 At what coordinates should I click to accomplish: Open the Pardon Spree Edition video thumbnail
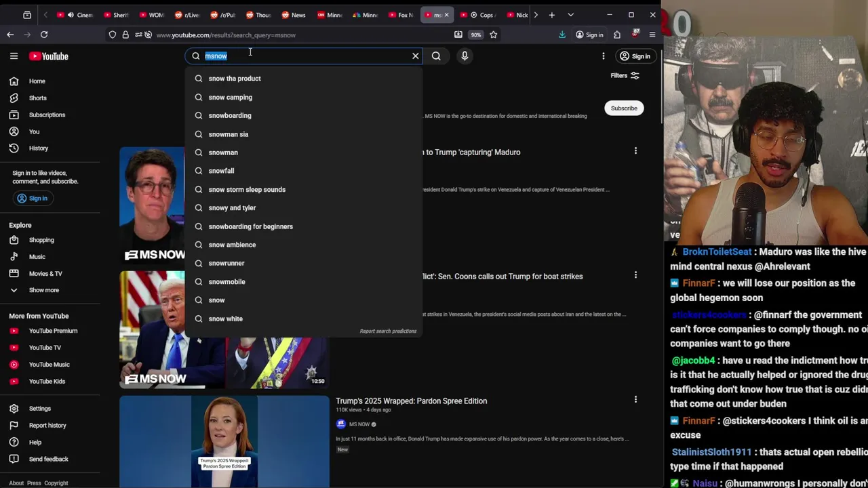pyautogui.click(x=224, y=441)
